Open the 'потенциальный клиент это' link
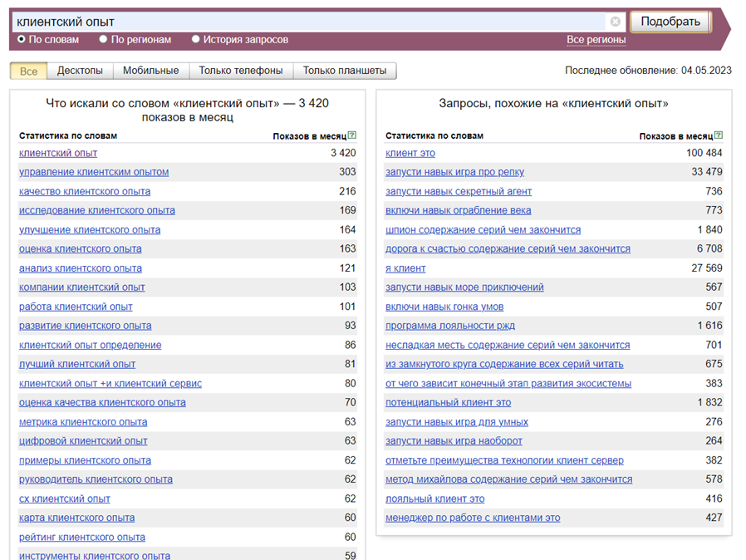 (x=448, y=402)
